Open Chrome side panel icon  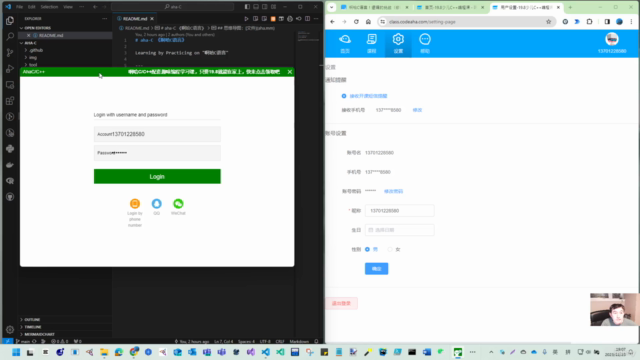pos(607,22)
